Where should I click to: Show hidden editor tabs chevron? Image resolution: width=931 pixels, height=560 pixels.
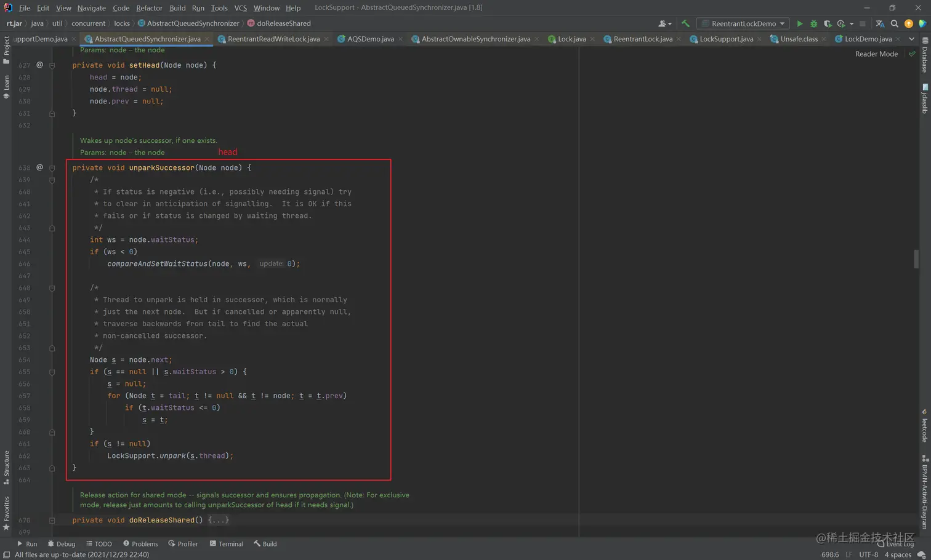(912, 39)
